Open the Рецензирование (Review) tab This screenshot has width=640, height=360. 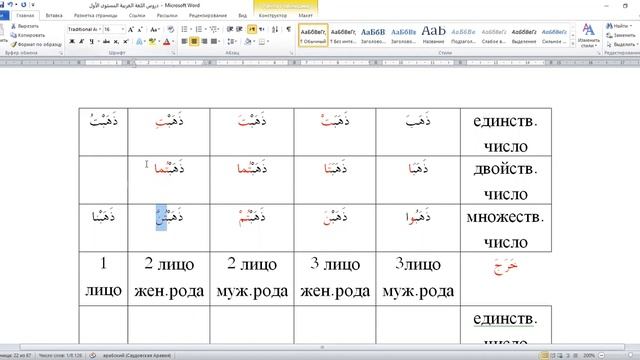click(208, 16)
